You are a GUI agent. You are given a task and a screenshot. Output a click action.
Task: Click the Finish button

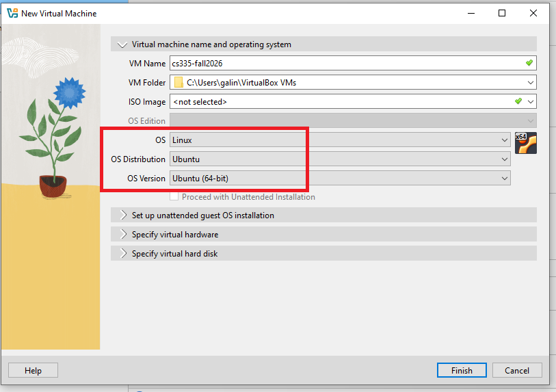pyautogui.click(x=462, y=370)
